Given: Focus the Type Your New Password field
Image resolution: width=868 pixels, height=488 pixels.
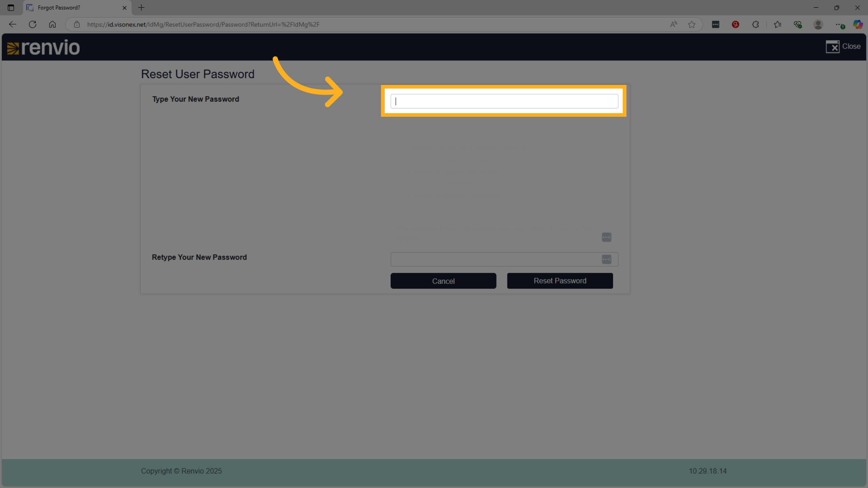Looking at the screenshot, I should point(504,101).
